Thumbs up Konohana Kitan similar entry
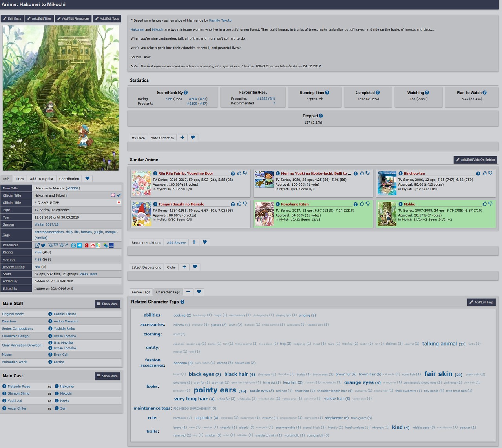The height and width of the screenshot is (448, 502). click(x=362, y=204)
